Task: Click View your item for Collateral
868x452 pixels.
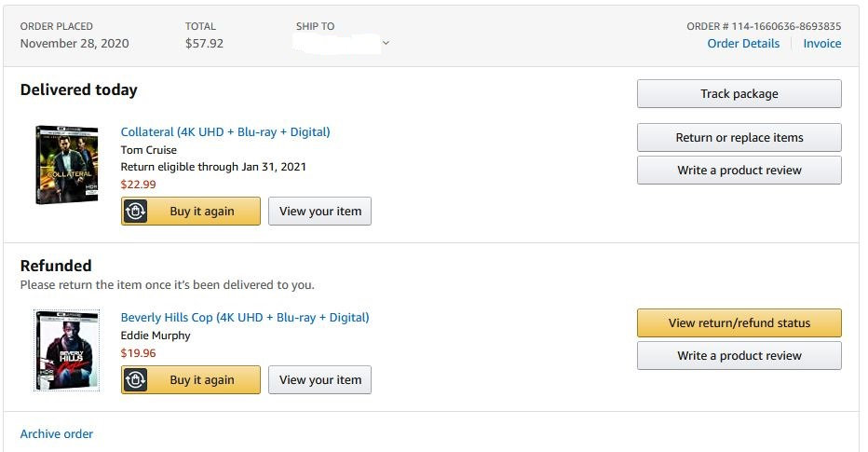Action: tap(319, 212)
